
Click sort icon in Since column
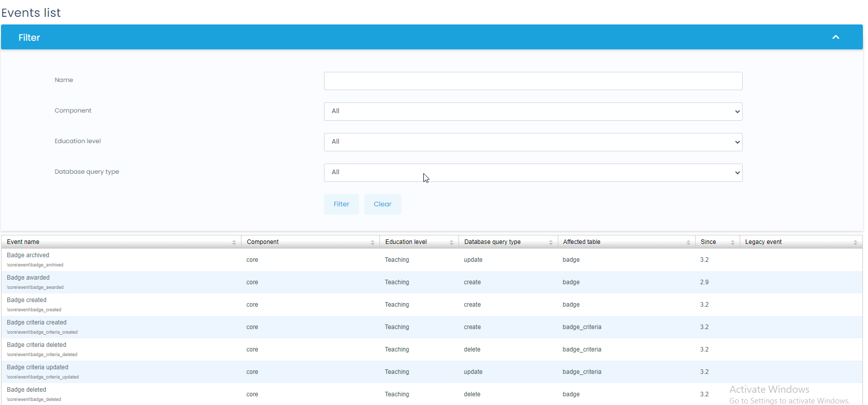click(733, 242)
